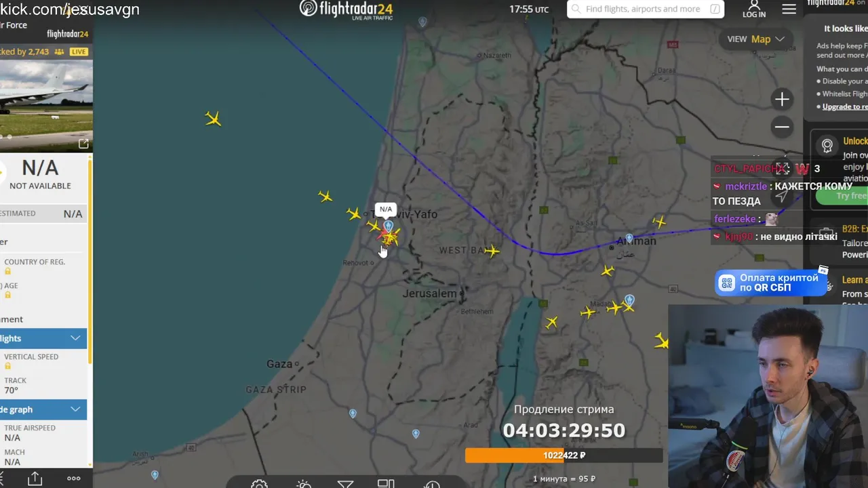
Task: Collapse the flights section chevron
Action: pyautogui.click(x=75, y=338)
